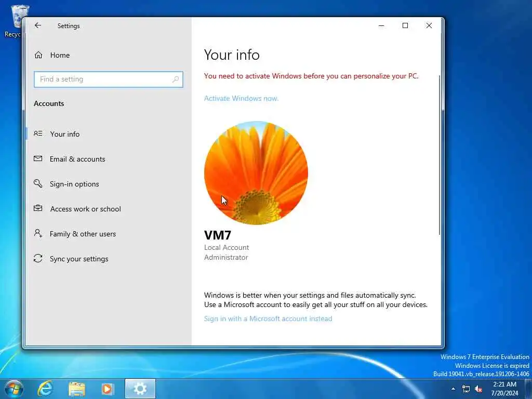Open the Windows Start orb
The width and height of the screenshot is (532, 399).
[14, 389]
